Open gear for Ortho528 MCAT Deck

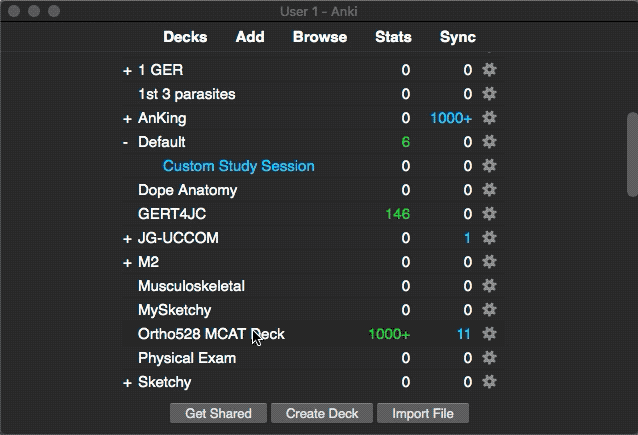[489, 334]
